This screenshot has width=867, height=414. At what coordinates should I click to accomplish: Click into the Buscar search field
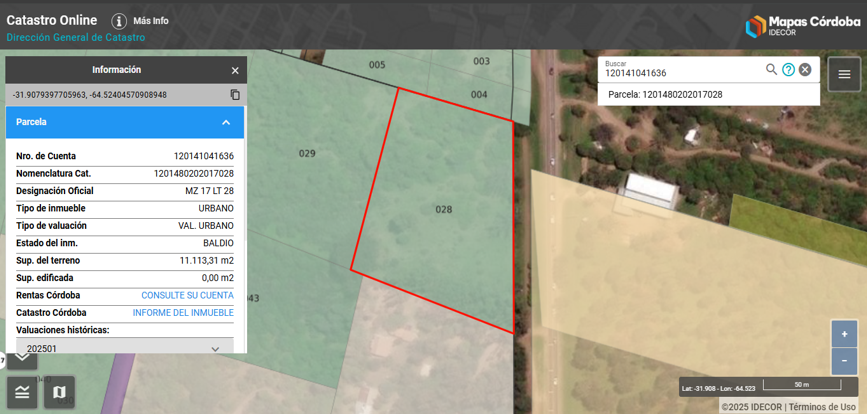coord(680,73)
